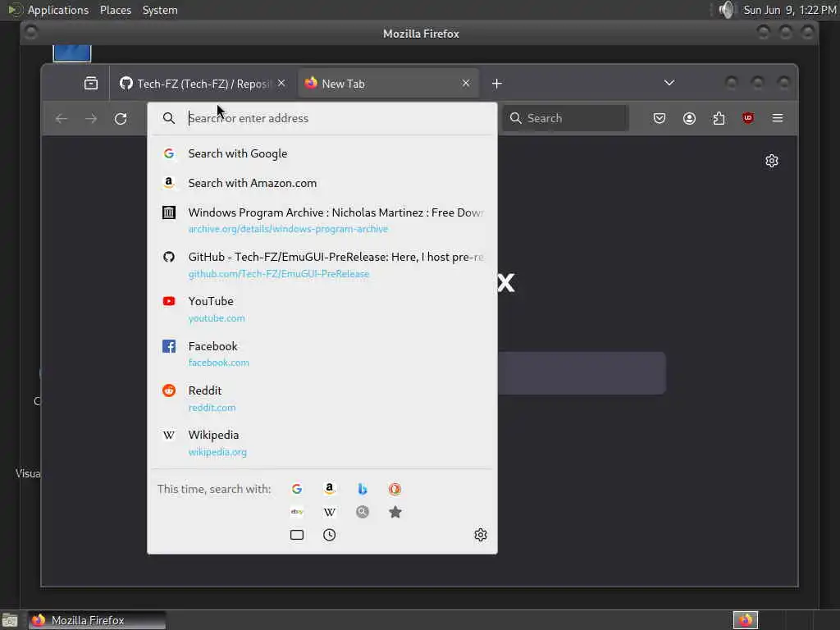Open a new tab with plus button
Viewport: 840px width, 630px height.
coord(496,84)
